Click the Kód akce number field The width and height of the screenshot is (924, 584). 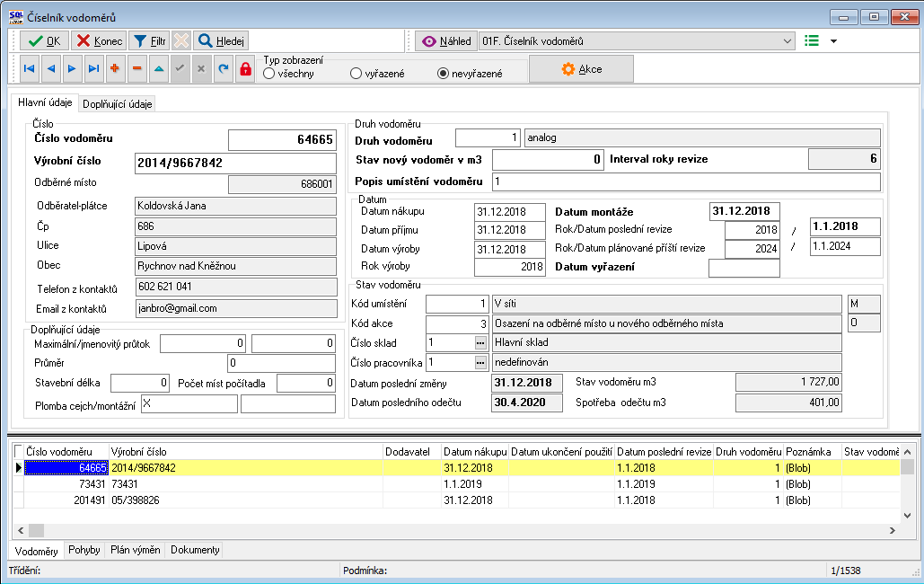(457, 323)
